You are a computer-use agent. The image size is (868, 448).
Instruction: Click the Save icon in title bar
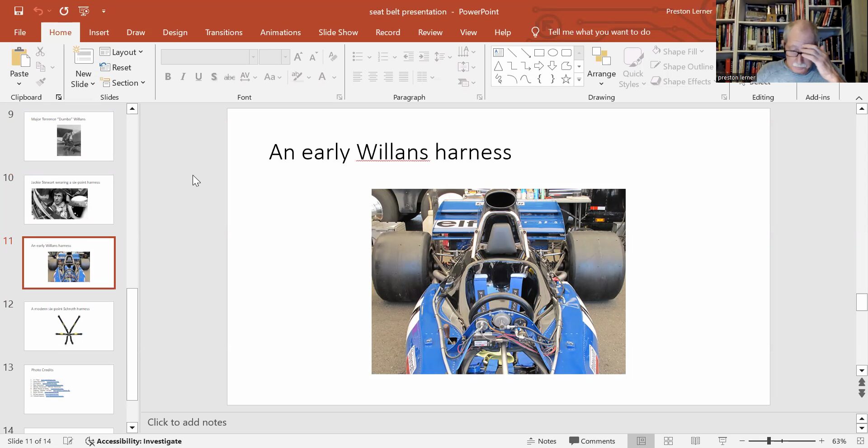[19, 11]
